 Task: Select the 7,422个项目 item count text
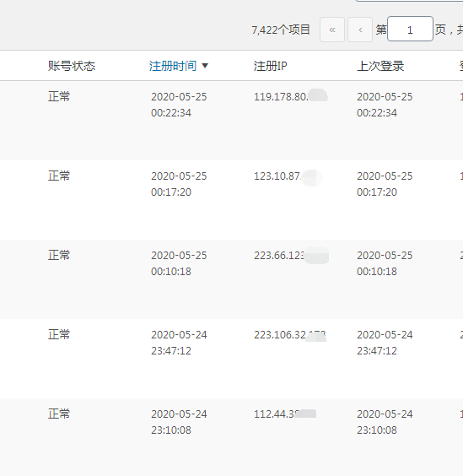(281, 30)
